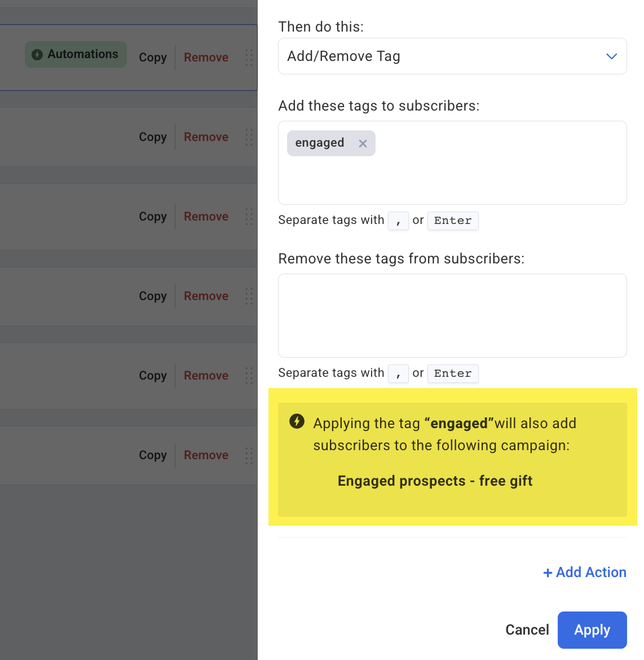Cancel the action changes
This screenshot has height=660, width=644.
(527, 630)
